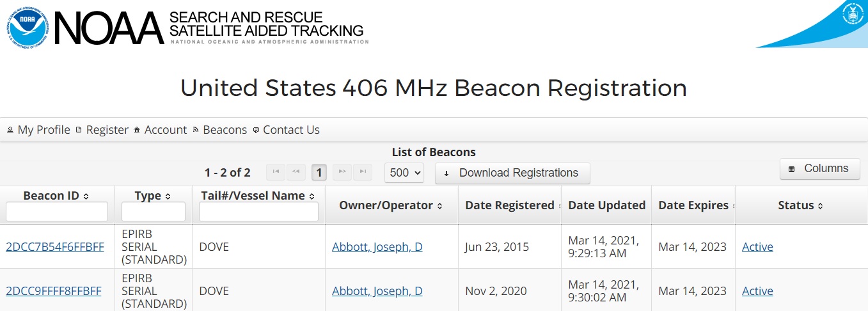Open the Columns chooser
This screenshot has height=311, width=868.
click(x=819, y=169)
